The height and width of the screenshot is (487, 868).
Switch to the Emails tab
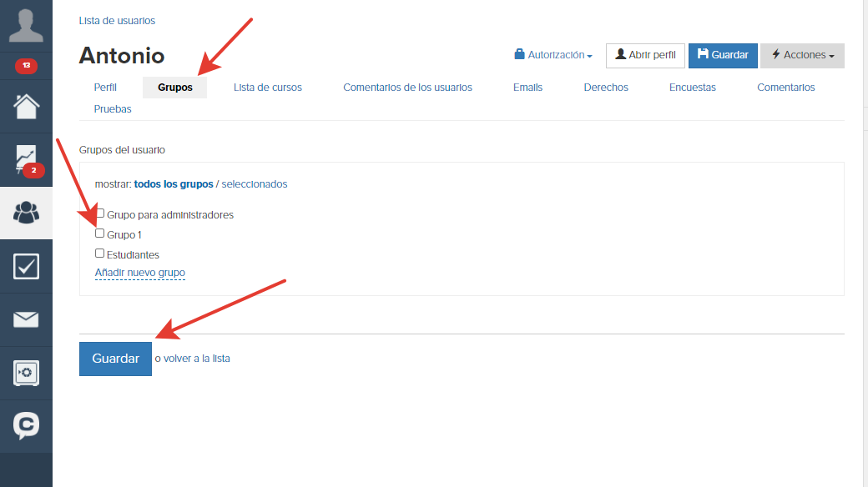tap(527, 88)
